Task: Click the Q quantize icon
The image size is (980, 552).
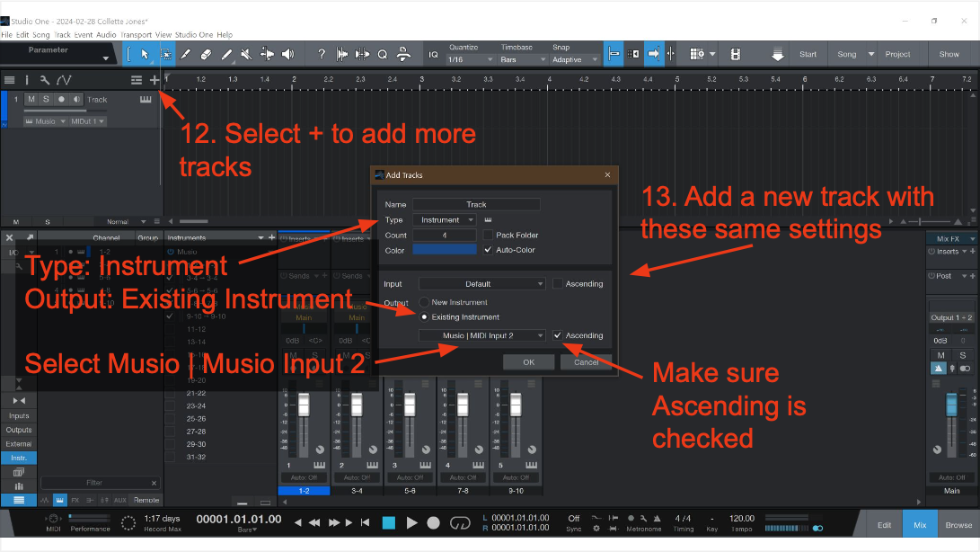Action: click(x=383, y=55)
